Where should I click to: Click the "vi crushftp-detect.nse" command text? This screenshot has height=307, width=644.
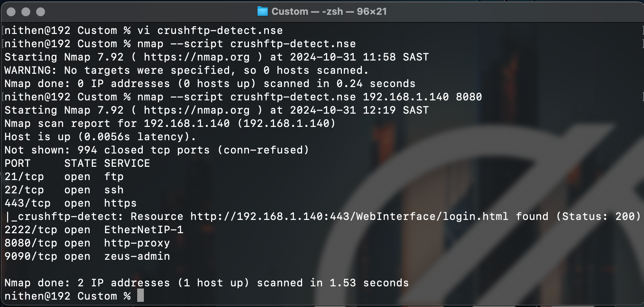tap(210, 31)
